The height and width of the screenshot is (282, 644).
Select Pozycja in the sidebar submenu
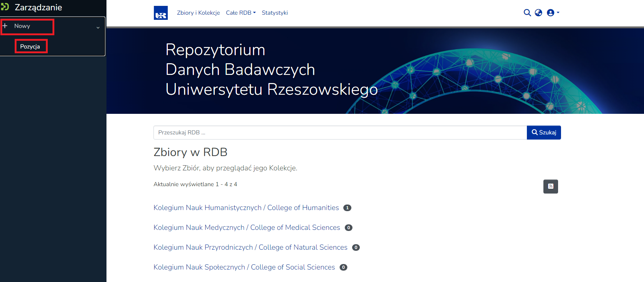click(30, 47)
